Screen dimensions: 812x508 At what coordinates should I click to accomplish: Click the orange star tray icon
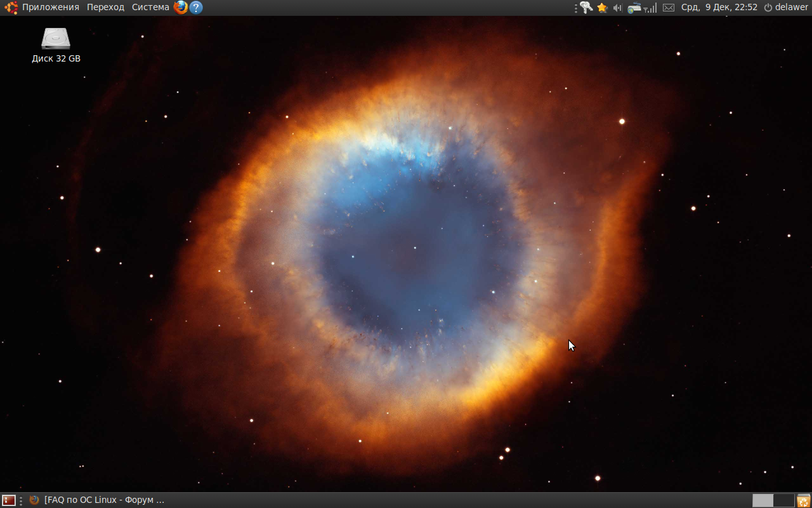tap(602, 8)
